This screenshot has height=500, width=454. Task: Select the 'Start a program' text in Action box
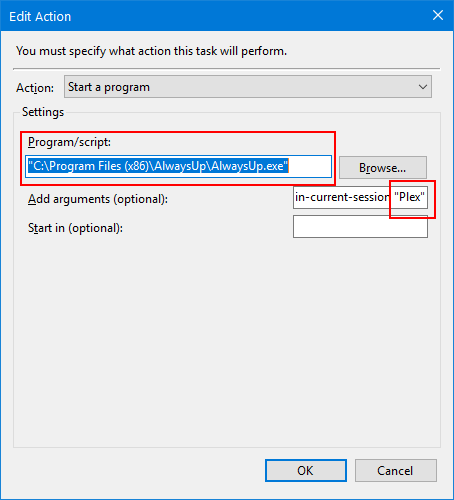109,87
